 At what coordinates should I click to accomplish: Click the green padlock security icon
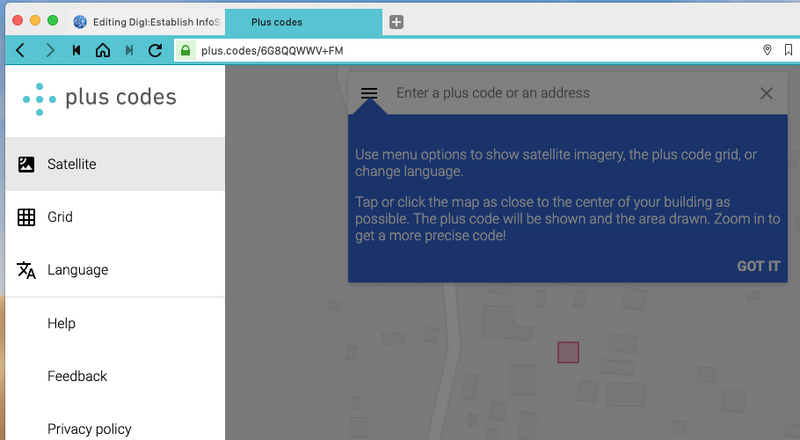(185, 50)
